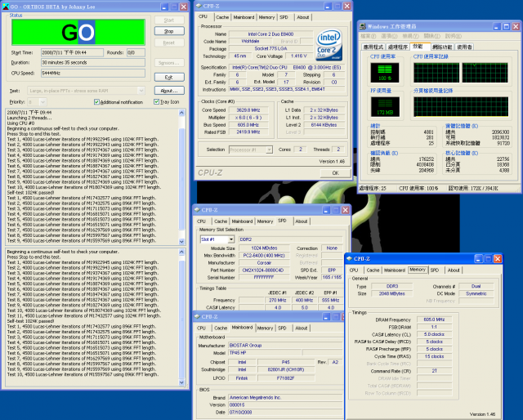Click the BIOS Brand American Megatrends Inc.
This screenshot has height=420, width=523.
(x=285, y=398)
